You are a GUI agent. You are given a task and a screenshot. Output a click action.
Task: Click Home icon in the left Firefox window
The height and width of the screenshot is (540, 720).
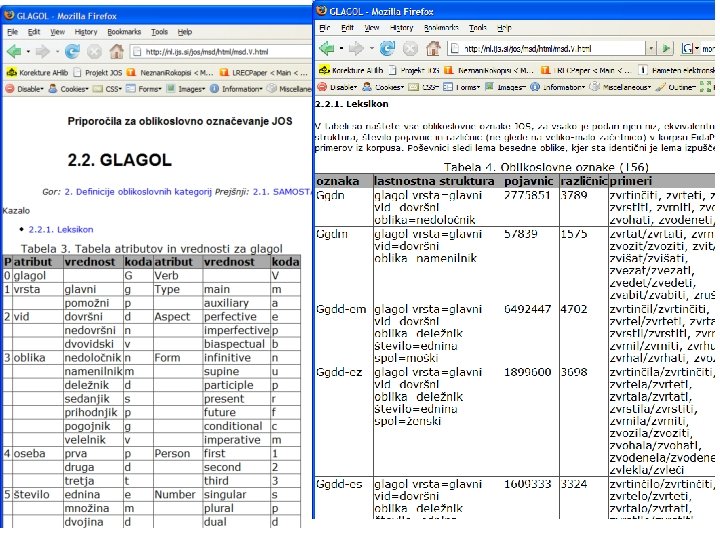pyautogui.click(x=116, y=51)
